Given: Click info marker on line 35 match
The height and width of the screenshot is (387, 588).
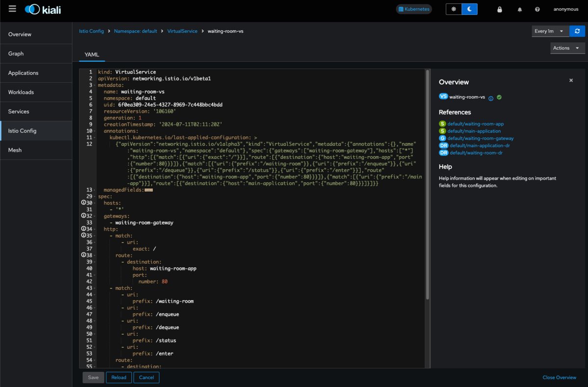Looking at the screenshot, I should [x=83, y=235].
